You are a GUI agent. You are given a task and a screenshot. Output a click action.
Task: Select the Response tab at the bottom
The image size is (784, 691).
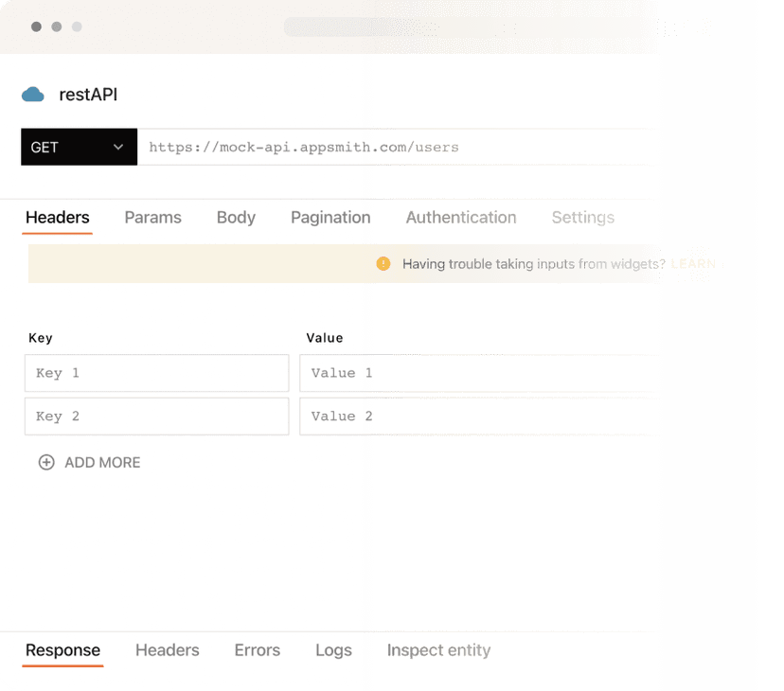[x=62, y=650]
